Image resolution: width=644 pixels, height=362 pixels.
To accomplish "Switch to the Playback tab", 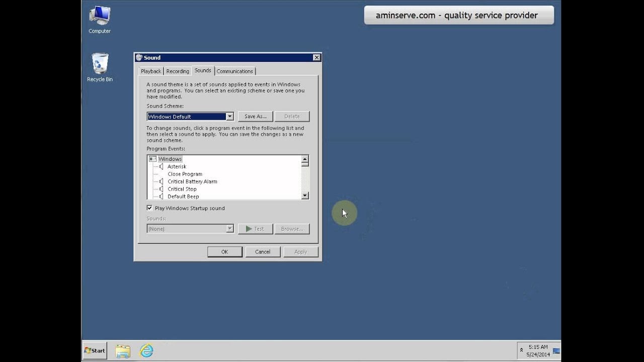I will [150, 71].
